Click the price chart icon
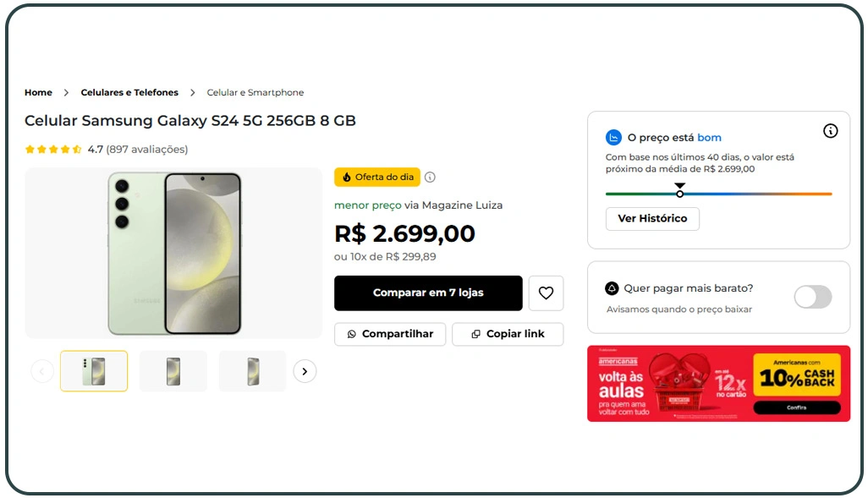This screenshot has height=498, width=868. click(614, 138)
